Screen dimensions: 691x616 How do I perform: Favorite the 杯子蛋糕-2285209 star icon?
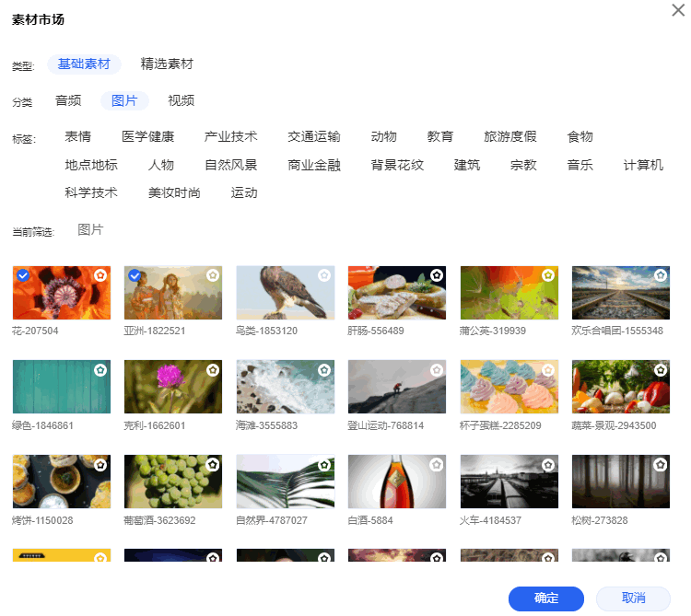548,370
